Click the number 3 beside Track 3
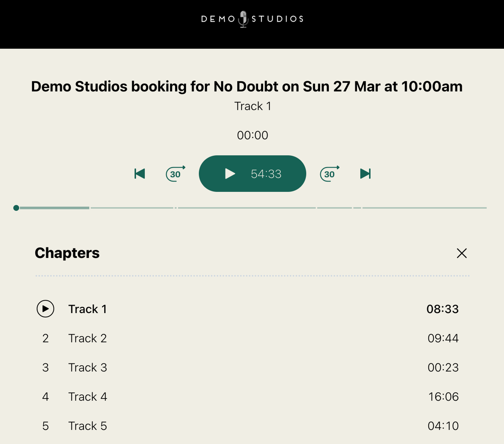Image resolution: width=504 pixels, height=444 pixels. tap(45, 367)
